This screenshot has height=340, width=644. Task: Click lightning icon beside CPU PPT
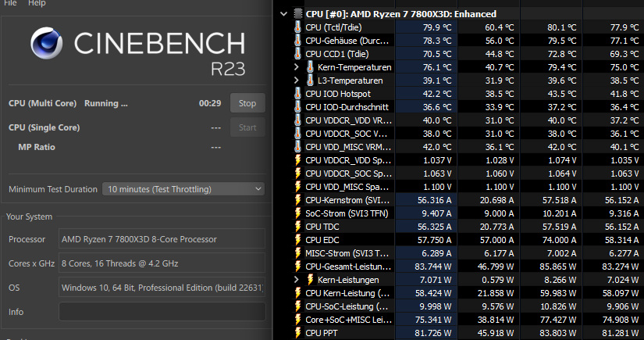click(297, 333)
